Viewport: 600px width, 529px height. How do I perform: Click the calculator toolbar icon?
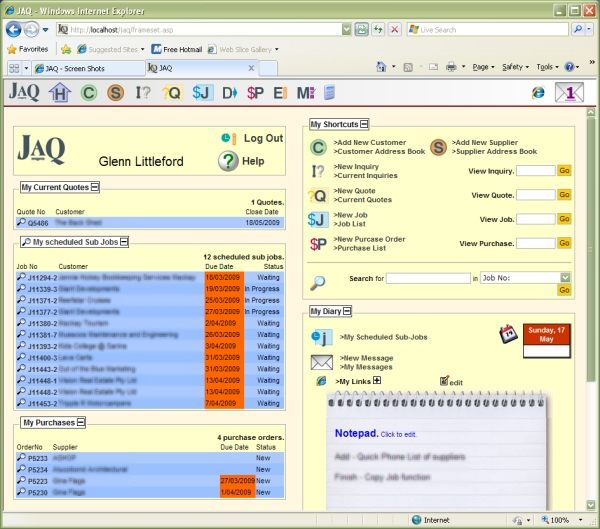329,93
